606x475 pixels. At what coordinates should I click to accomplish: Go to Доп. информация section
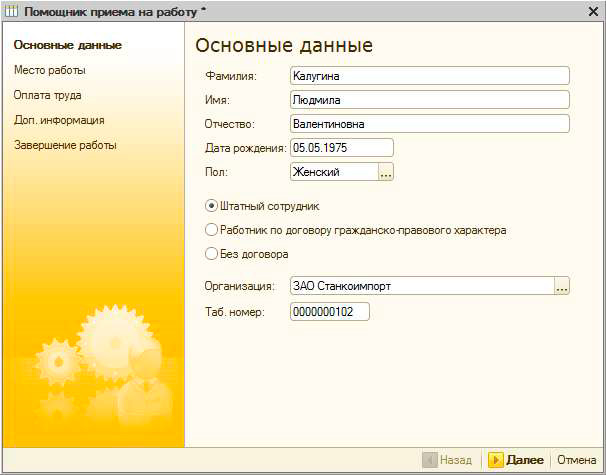pos(59,120)
